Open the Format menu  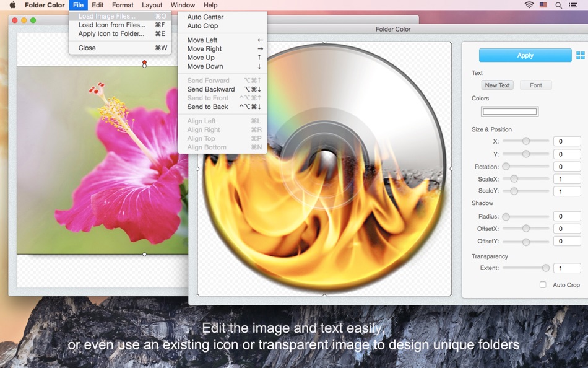pyautogui.click(x=123, y=5)
